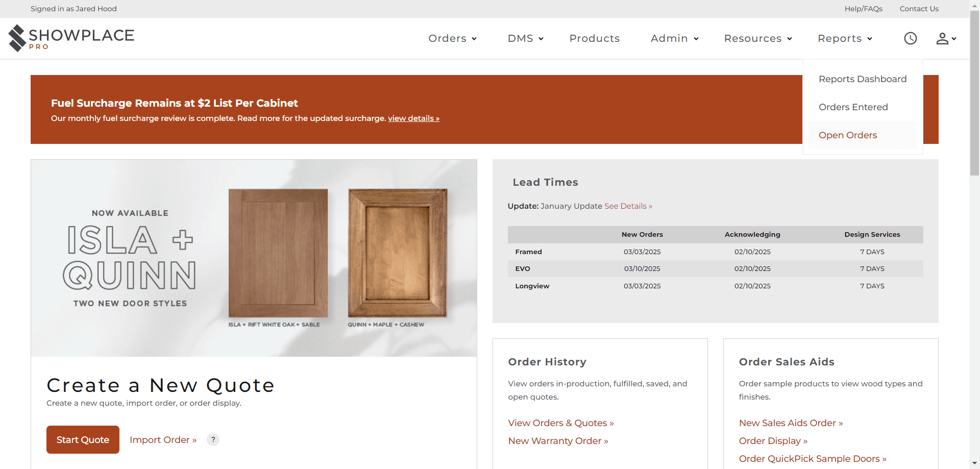The width and height of the screenshot is (980, 469).
Task: Open the clock history icon
Action: pyautogui.click(x=911, y=38)
